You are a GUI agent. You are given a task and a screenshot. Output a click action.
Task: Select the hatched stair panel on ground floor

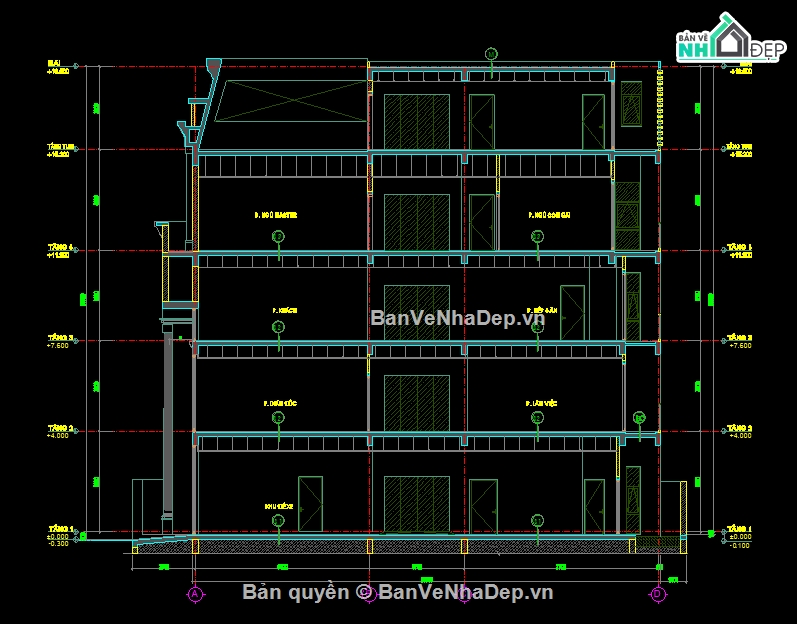pos(417,505)
